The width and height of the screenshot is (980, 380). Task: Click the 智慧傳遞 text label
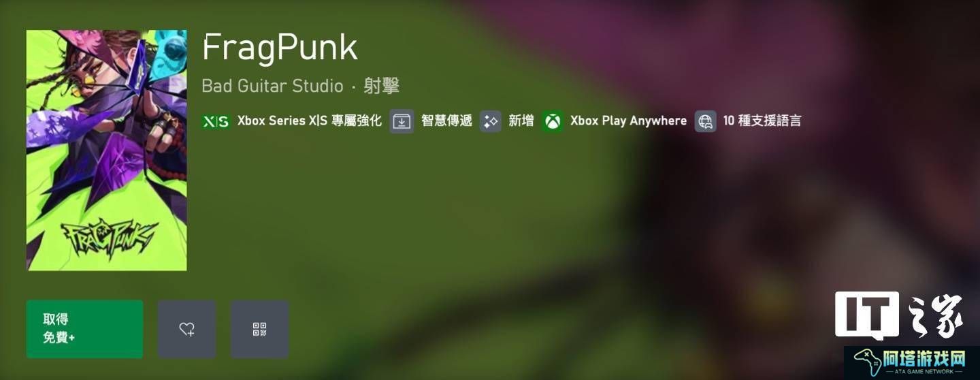click(x=446, y=121)
